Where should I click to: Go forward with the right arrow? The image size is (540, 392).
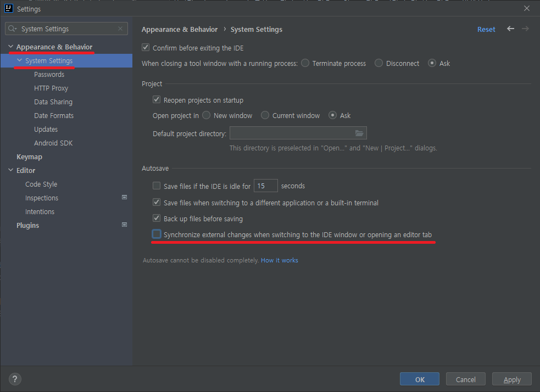click(525, 29)
